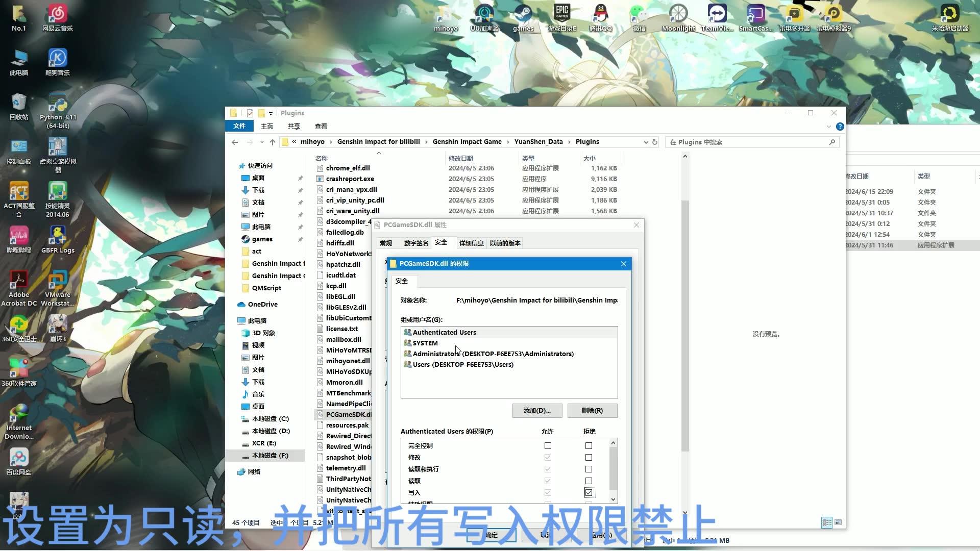Viewport: 980px width, 551px height.
Task: Open TeamViewer desktop icon
Action: pos(717,17)
